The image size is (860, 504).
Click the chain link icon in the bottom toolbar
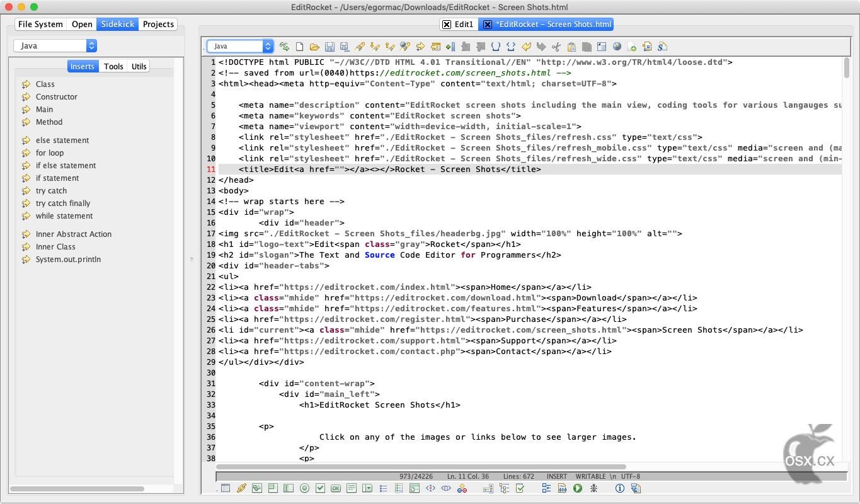241,488
